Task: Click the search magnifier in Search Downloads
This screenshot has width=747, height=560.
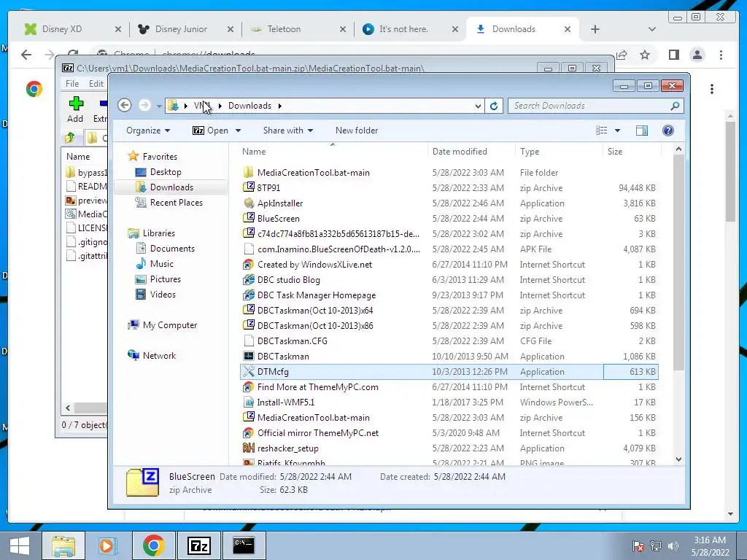Action: 675,106
